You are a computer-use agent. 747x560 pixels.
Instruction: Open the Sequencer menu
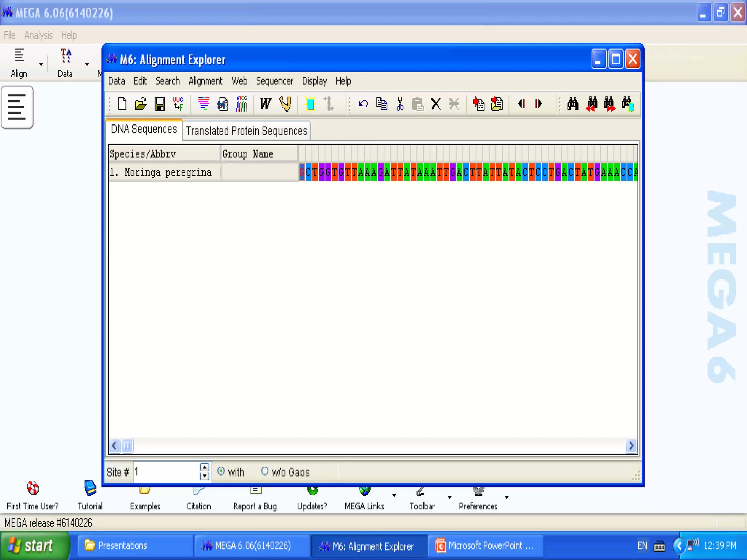[x=274, y=81]
